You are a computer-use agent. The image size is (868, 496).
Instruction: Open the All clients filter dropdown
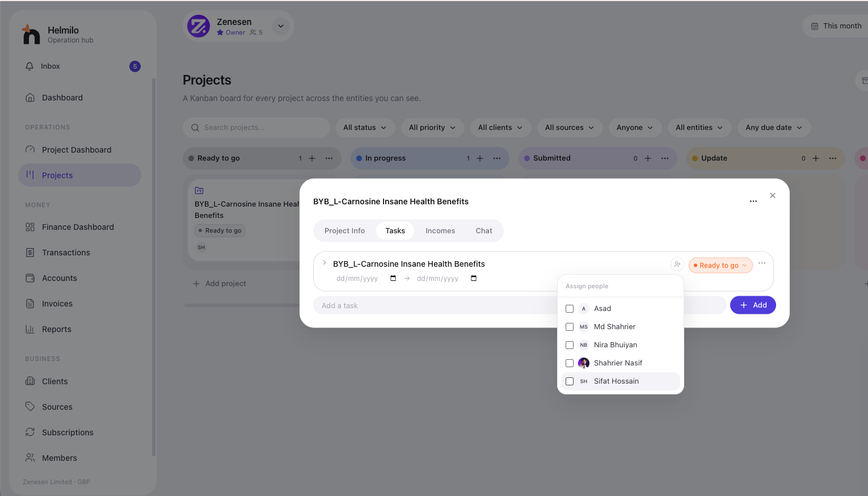(500, 128)
